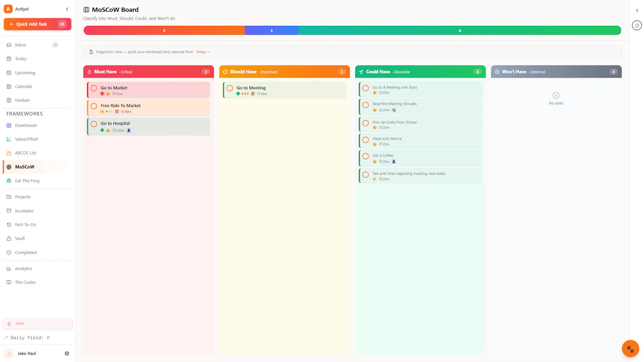Click the No tasks x icon

556,95
